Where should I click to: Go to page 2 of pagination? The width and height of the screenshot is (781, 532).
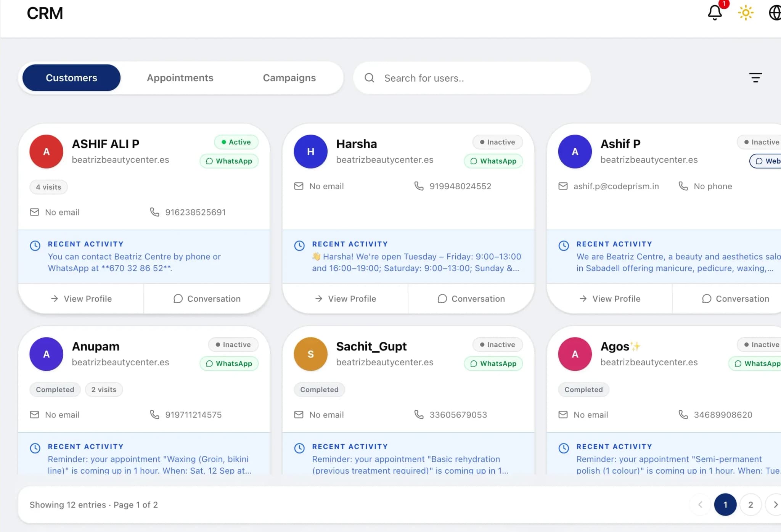pos(750,505)
